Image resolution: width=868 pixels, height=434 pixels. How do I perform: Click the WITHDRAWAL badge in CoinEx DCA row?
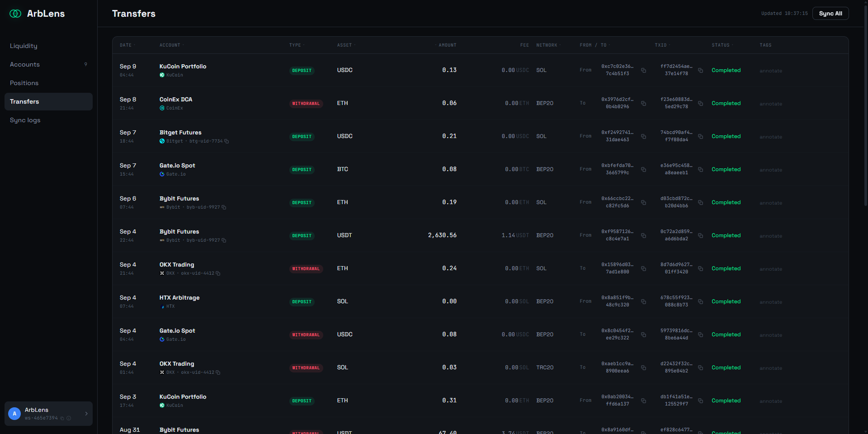click(x=306, y=104)
